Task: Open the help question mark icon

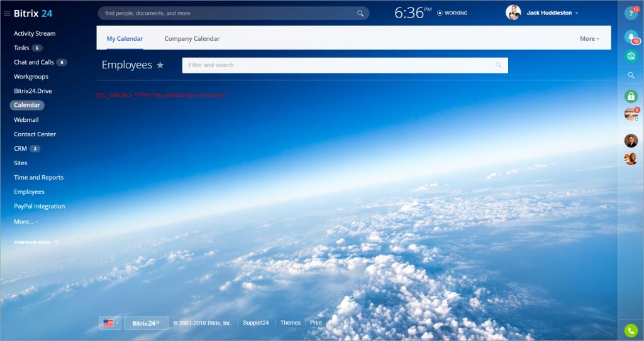Action: coord(631,13)
